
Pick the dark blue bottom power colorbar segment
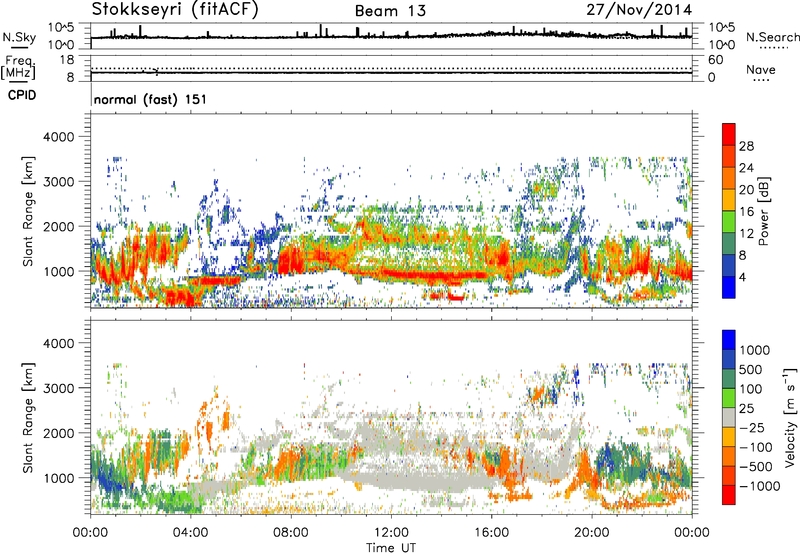pyautogui.click(x=729, y=288)
